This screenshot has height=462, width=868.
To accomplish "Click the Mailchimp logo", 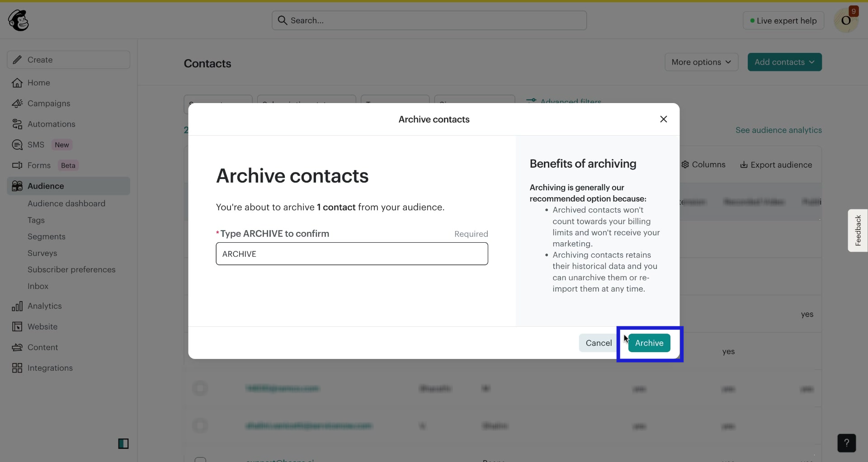I will click(18, 20).
